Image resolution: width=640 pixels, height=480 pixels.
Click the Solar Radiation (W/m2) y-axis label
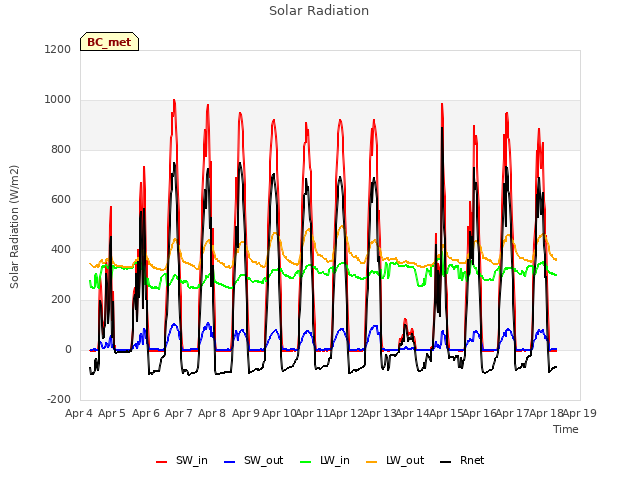click(x=14, y=227)
